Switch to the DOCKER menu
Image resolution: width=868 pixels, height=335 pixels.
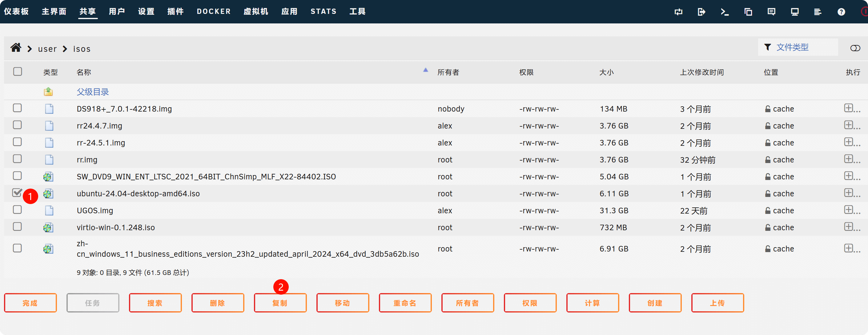pos(213,11)
